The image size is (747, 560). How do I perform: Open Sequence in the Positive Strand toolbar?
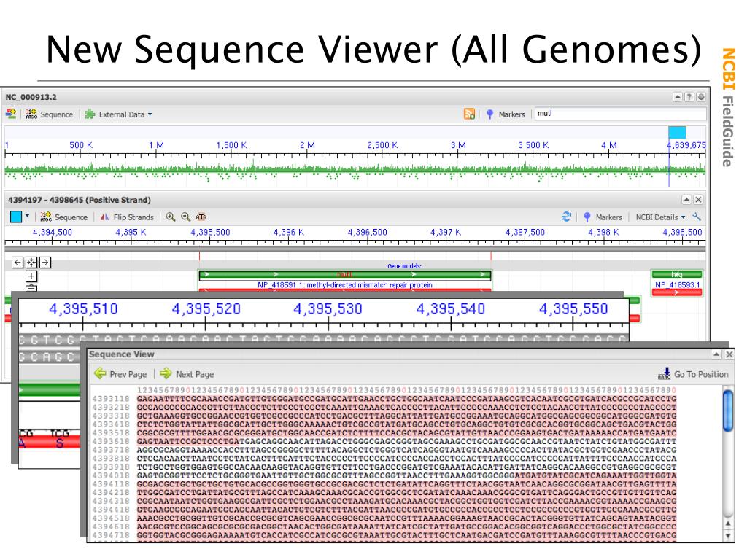click(64, 217)
